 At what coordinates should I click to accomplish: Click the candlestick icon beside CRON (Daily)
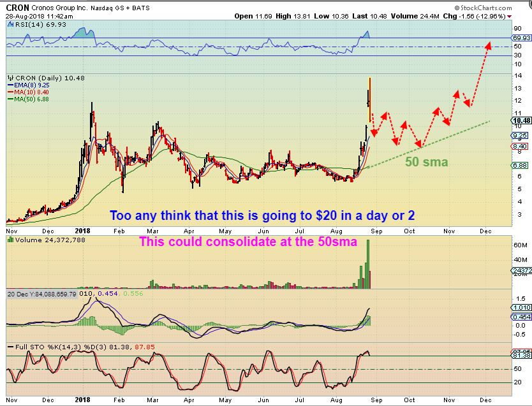pyautogui.click(x=10, y=78)
